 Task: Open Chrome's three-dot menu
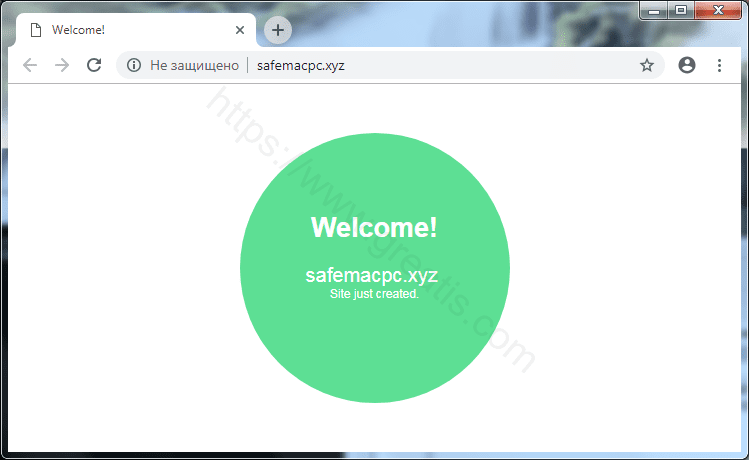click(719, 65)
